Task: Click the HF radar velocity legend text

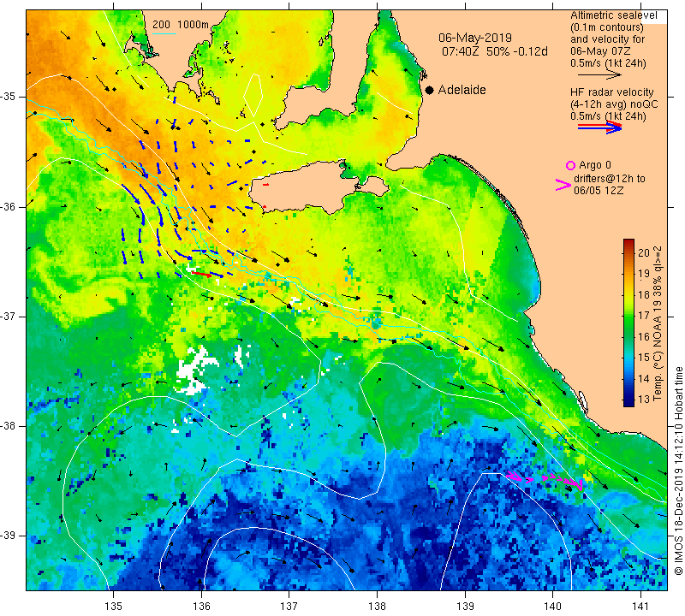Action: click(x=611, y=92)
